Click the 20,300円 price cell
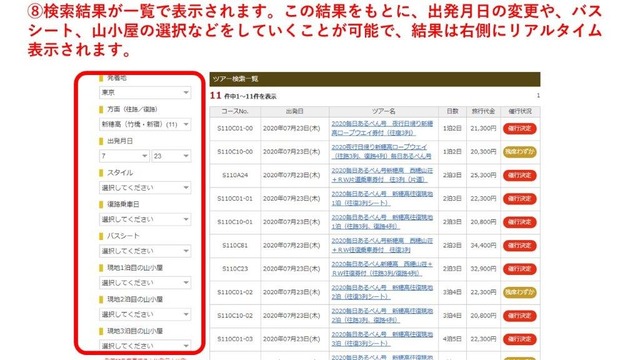The width and height of the screenshot is (640, 360). pos(483,152)
